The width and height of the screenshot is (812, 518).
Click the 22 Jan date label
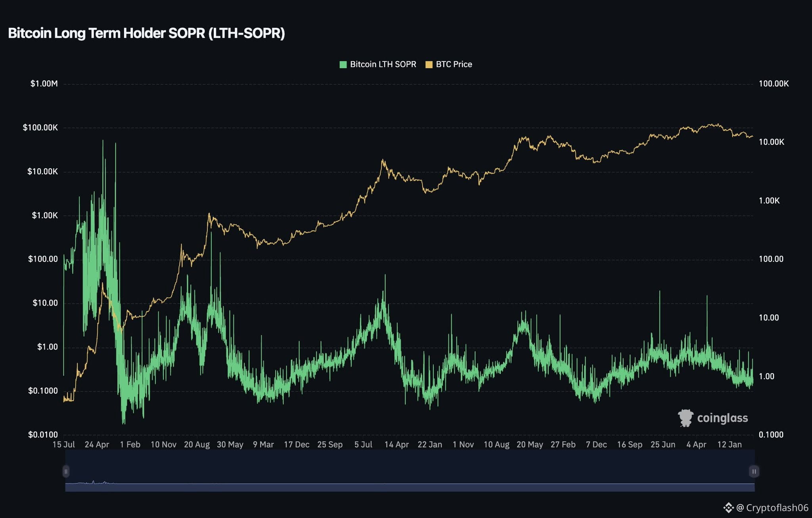click(x=430, y=445)
